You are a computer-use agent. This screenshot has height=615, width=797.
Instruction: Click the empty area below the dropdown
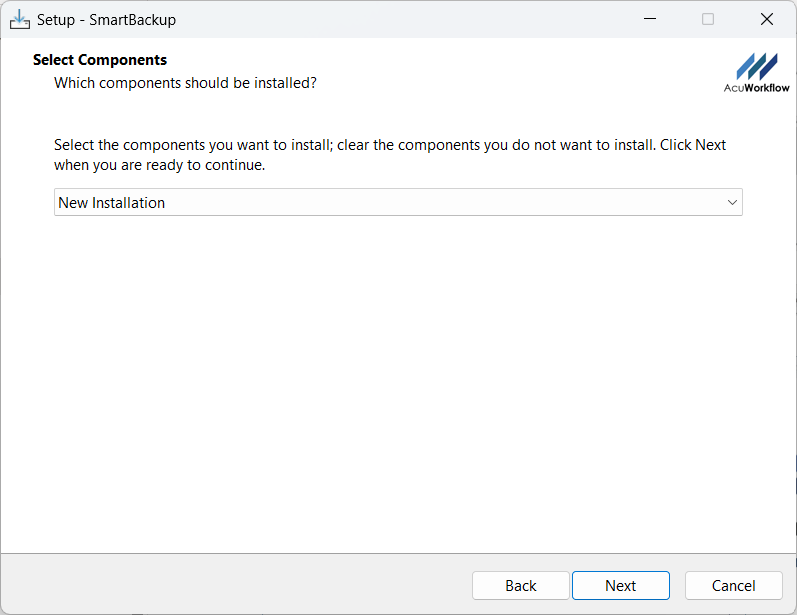coord(398,380)
